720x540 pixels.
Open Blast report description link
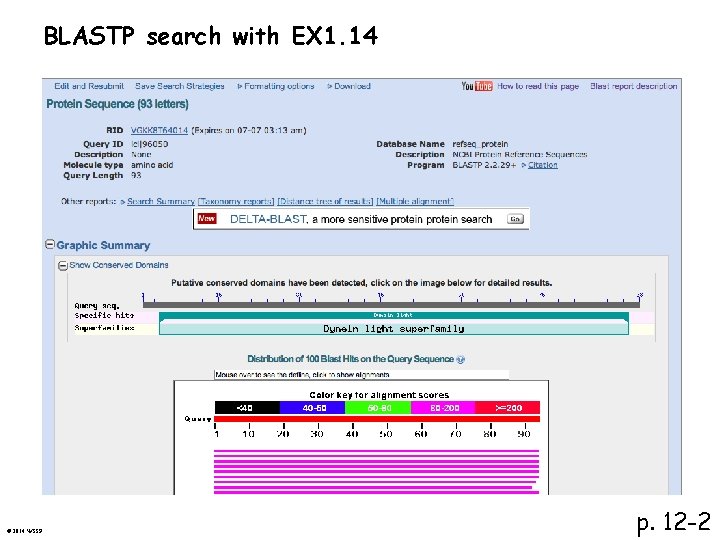click(x=634, y=86)
